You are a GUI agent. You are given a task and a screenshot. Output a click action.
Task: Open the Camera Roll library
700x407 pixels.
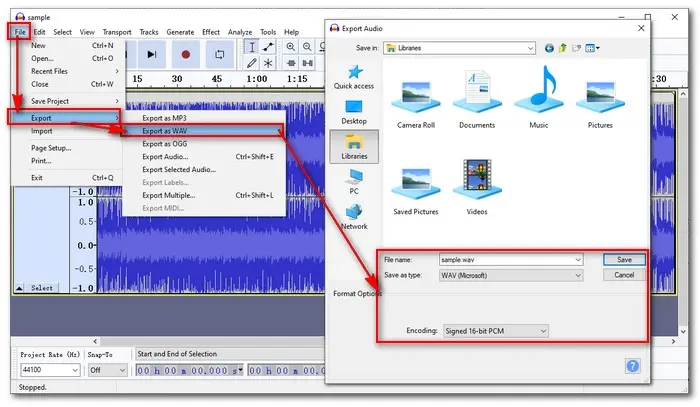[x=416, y=105]
